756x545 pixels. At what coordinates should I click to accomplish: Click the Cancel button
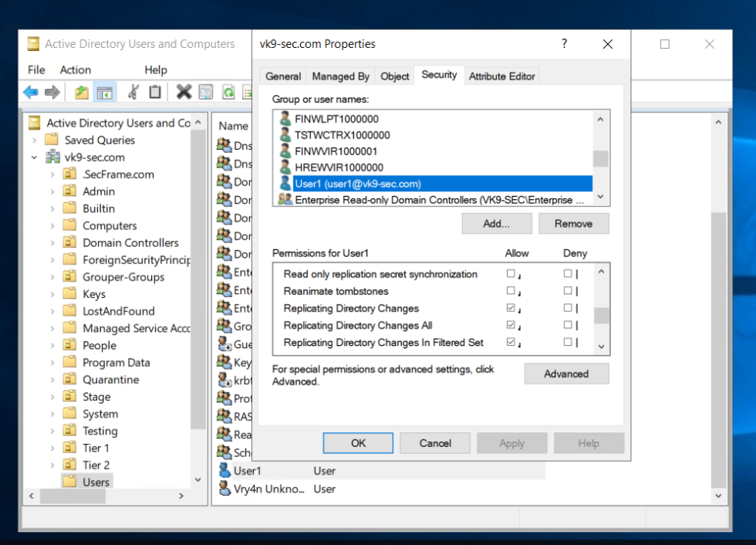coord(435,443)
